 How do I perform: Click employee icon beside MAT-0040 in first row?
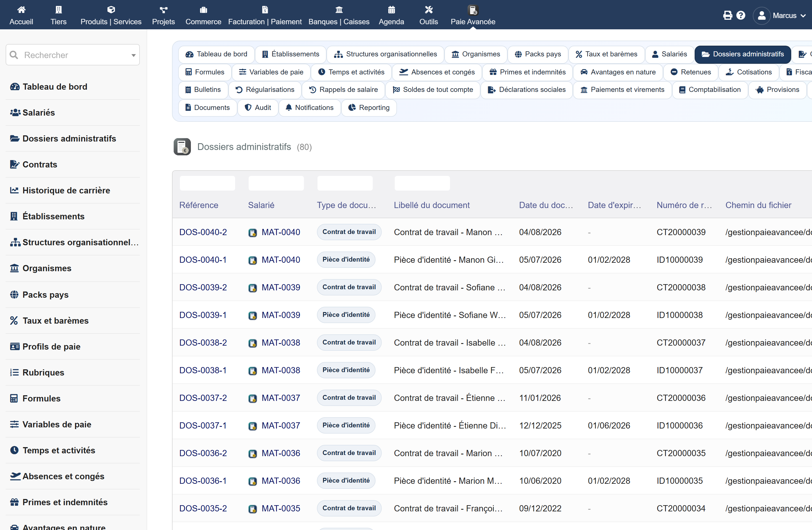click(252, 233)
